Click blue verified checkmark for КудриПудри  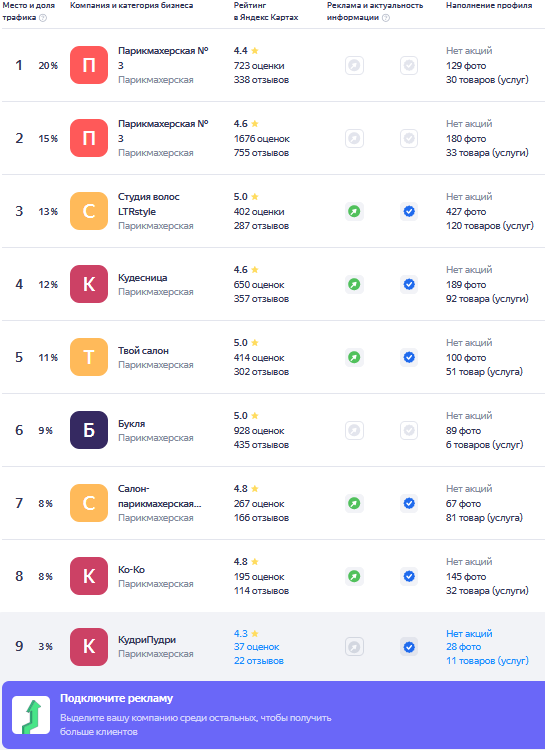[409, 647]
